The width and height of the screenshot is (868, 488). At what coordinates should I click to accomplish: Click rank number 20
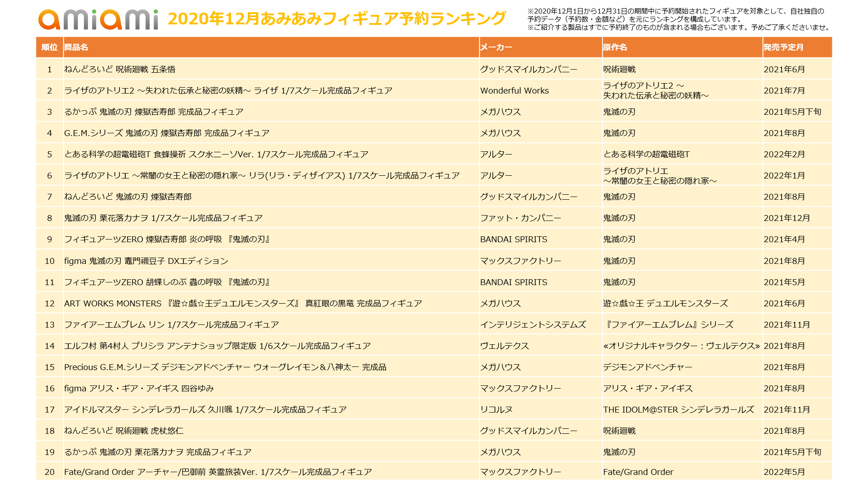[x=50, y=472]
